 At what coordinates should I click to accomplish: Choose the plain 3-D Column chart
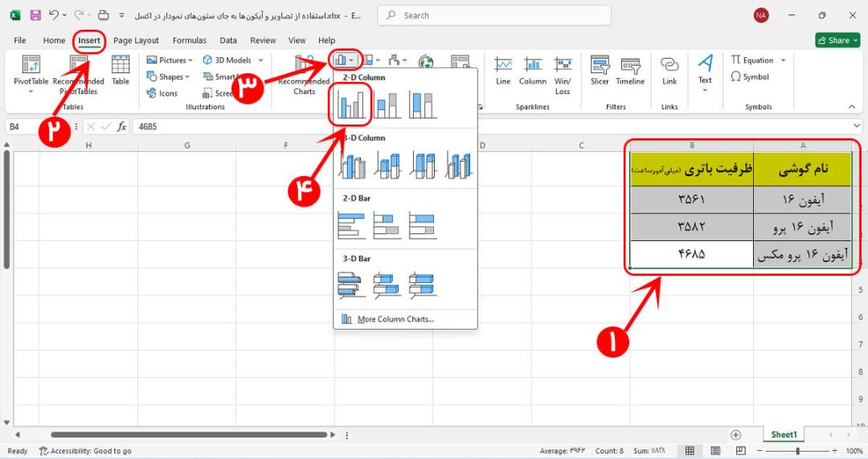458,166
